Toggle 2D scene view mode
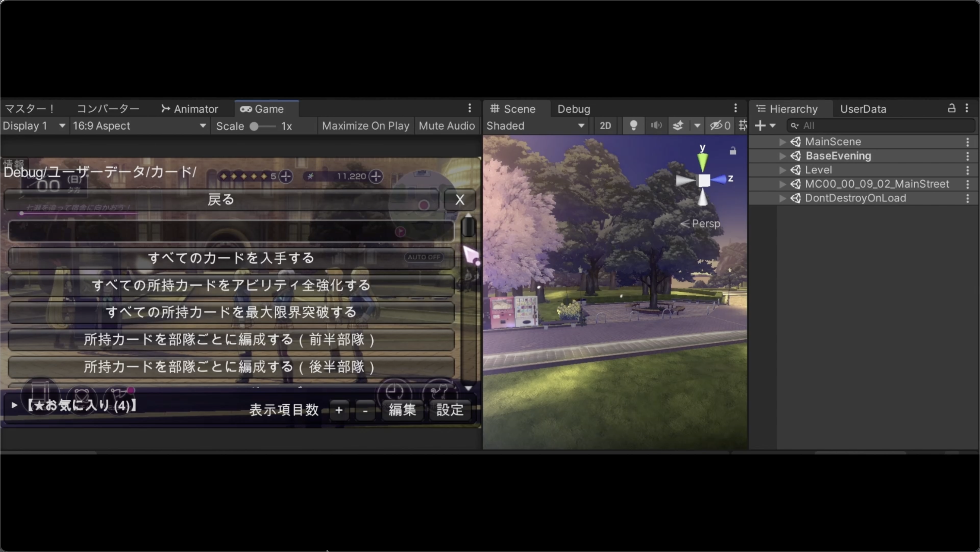Screen dimensions: 980x552 tap(605, 126)
